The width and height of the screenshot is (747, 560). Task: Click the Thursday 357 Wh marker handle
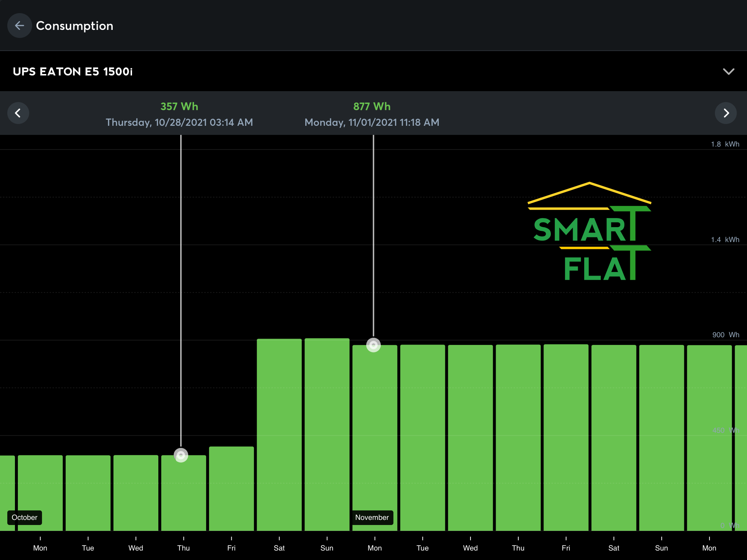(181, 455)
